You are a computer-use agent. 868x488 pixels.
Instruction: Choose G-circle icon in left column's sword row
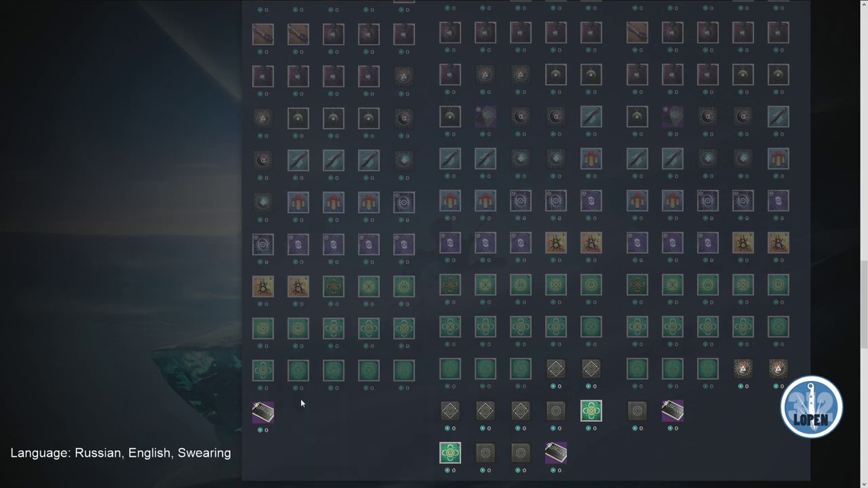coord(263,160)
